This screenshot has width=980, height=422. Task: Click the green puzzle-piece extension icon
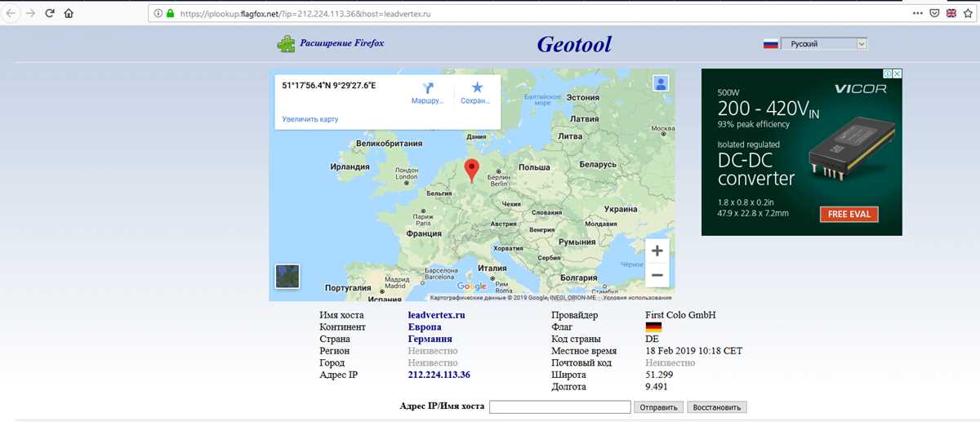tap(286, 43)
